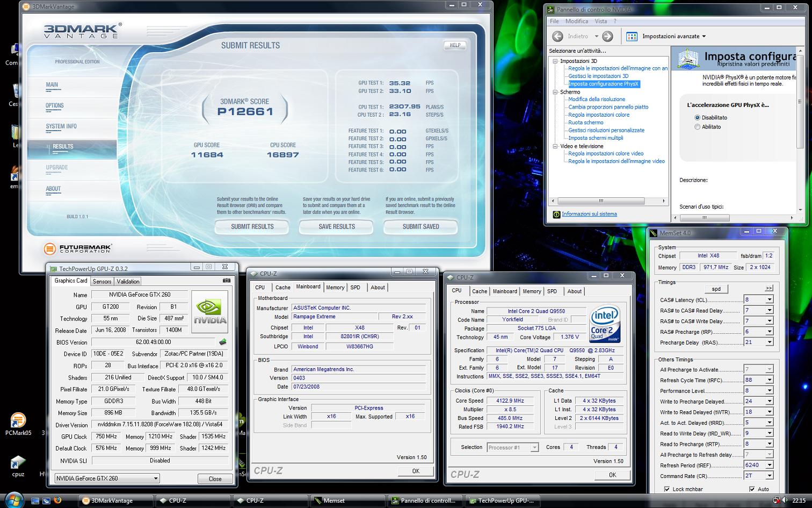This screenshot has height=508, width=812.
Task: Switch to the Validation tab in GPU-Z
Action: click(128, 281)
